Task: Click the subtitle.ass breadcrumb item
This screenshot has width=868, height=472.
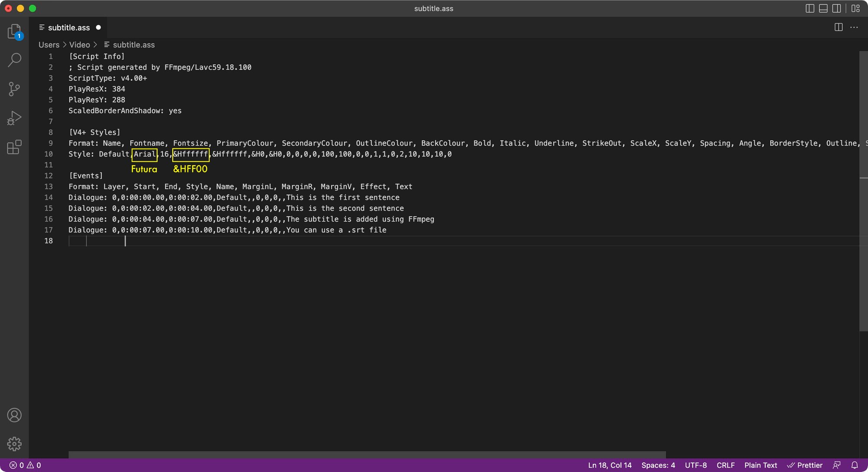Action: coord(132,45)
